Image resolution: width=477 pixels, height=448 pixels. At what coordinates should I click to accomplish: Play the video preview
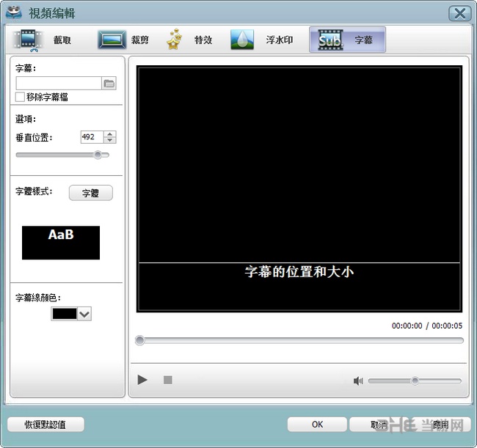[142, 380]
